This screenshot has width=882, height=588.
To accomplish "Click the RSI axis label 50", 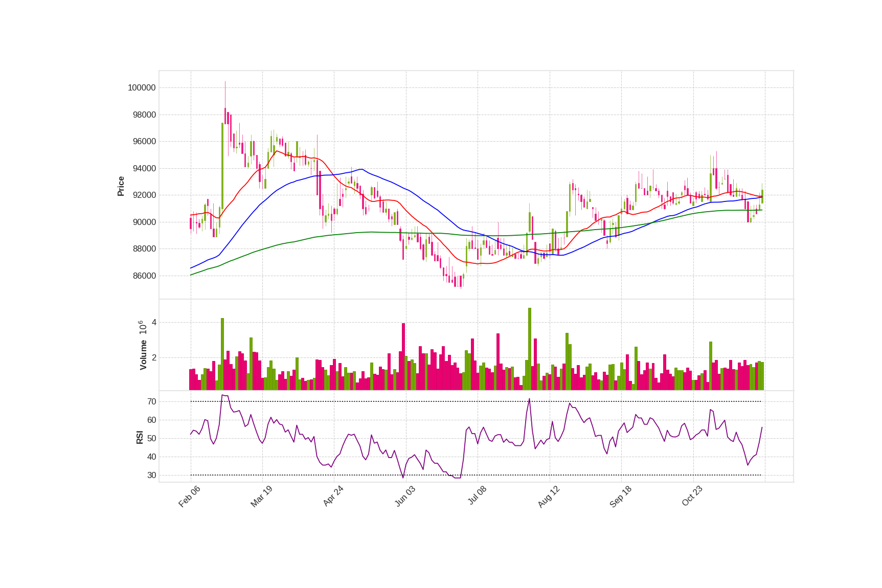I will click(x=151, y=439).
